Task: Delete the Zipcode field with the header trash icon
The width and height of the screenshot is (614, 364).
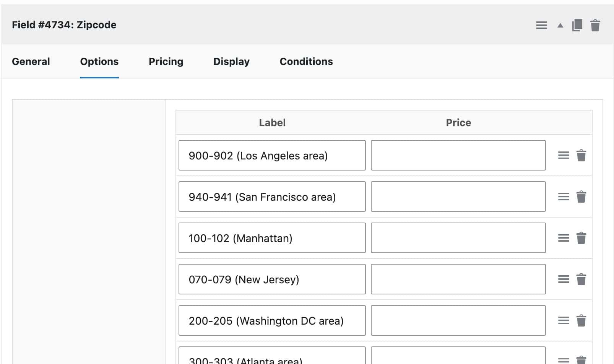Action: (x=595, y=25)
